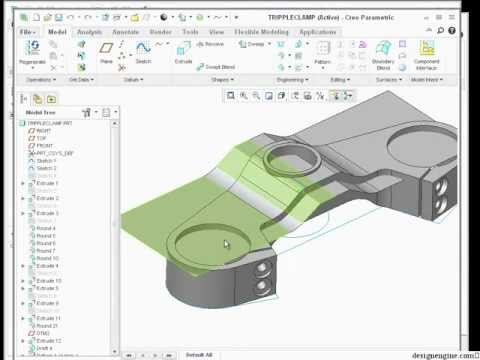Click the datum Point icon
This screenshot has height=360, width=480.
click(x=122, y=56)
